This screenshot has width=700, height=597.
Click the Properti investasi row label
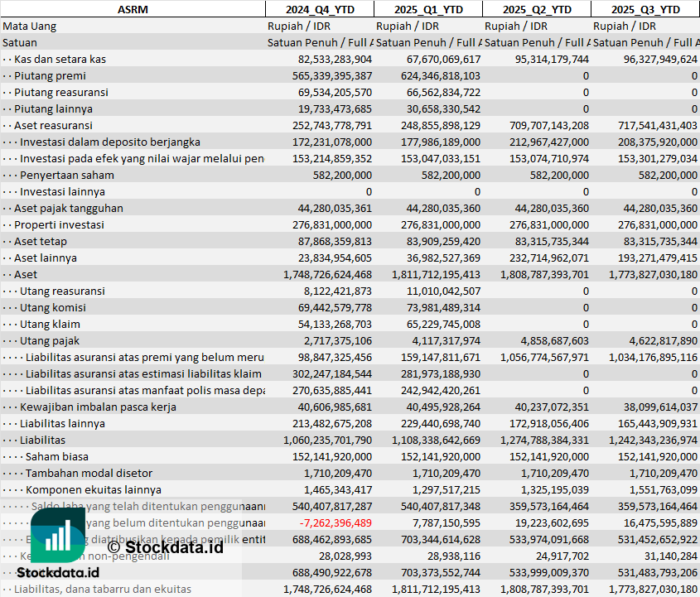(x=59, y=224)
